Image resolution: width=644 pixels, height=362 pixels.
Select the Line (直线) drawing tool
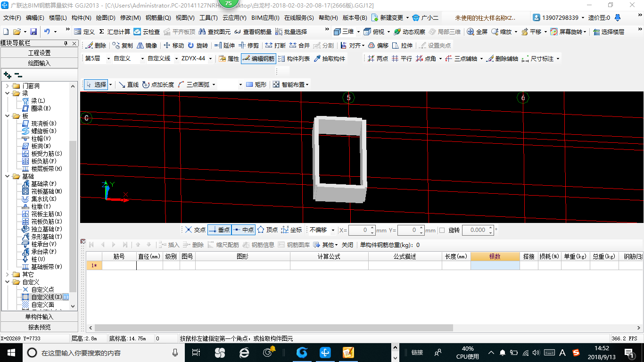128,85
